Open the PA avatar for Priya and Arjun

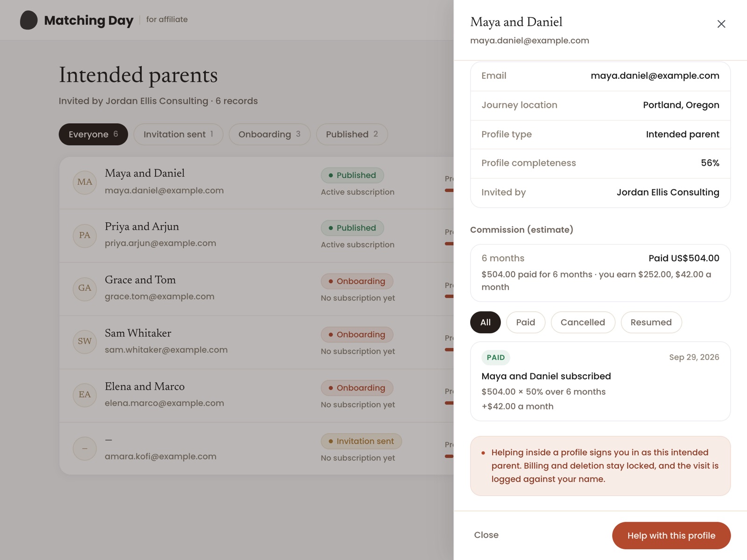pyautogui.click(x=85, y=235)
